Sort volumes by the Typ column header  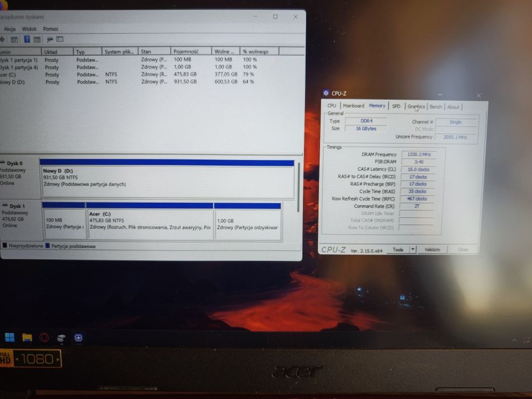pos(88,52)
